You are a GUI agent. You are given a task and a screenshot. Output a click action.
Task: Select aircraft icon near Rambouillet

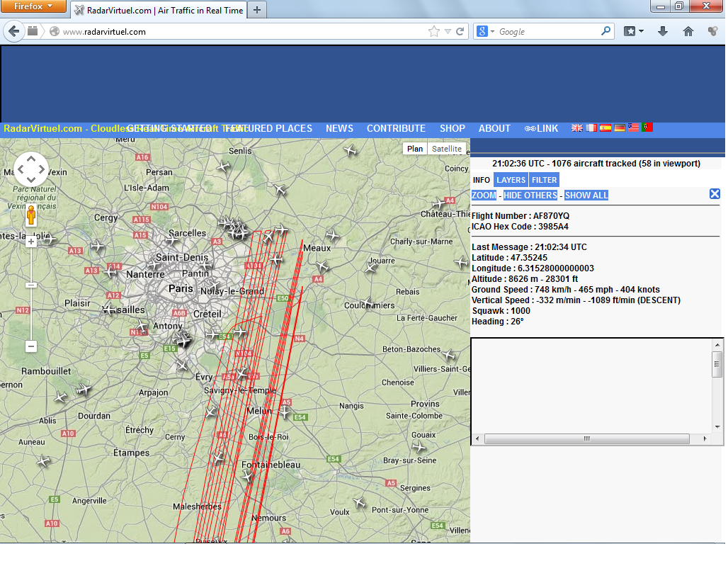(84, 389)
